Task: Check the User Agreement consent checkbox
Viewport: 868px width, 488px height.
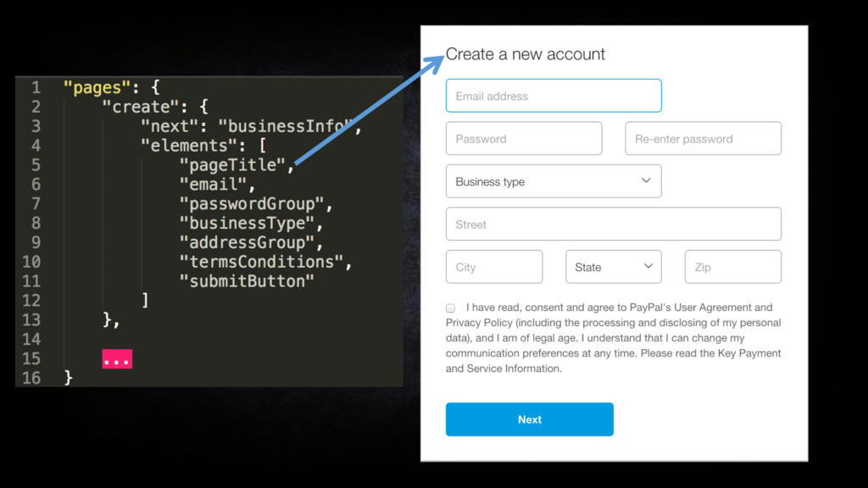Action: [x=451, y=308]
